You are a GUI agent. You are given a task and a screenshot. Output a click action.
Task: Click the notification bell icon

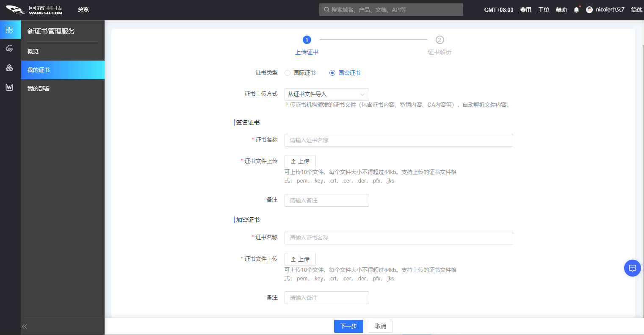coord(576,10)
